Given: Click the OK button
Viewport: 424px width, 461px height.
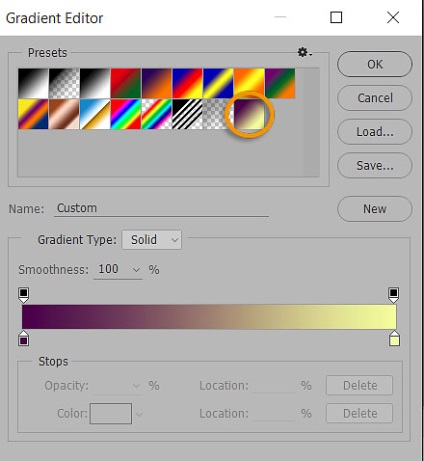Looking at the screenshot, I should pos(375,64).
